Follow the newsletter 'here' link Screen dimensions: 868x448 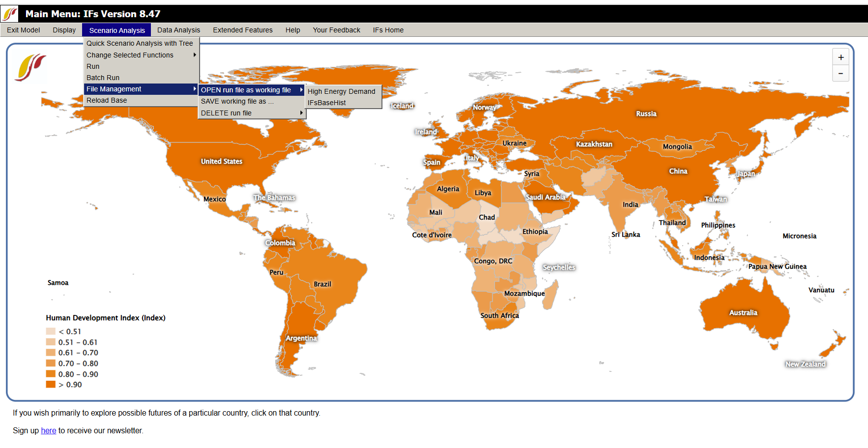(48, 430)
